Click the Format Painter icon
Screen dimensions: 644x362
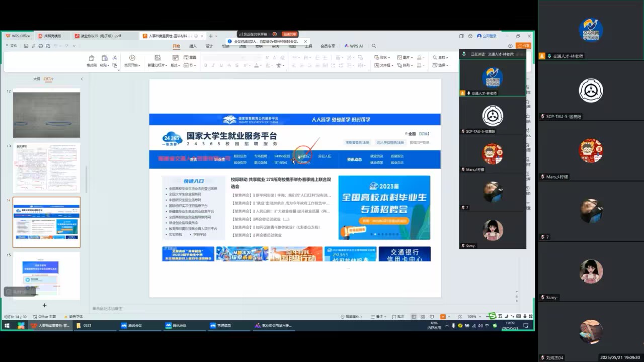[92, 60]
